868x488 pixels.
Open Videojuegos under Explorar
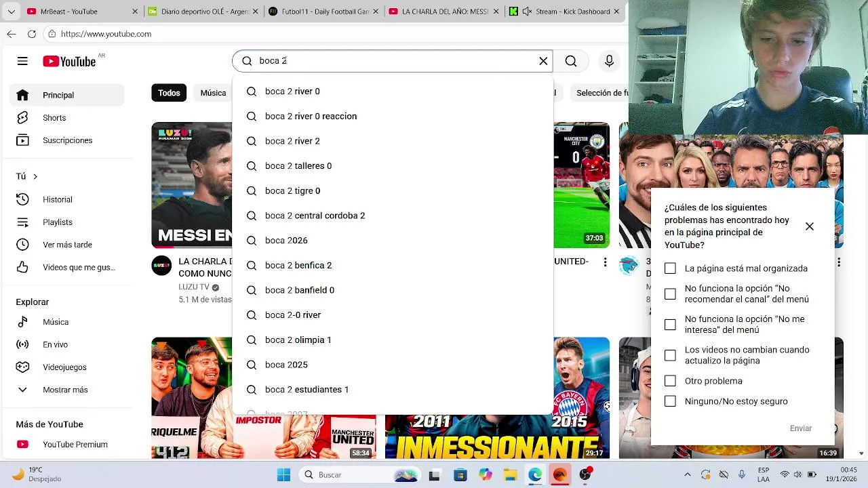coord(66,367)
